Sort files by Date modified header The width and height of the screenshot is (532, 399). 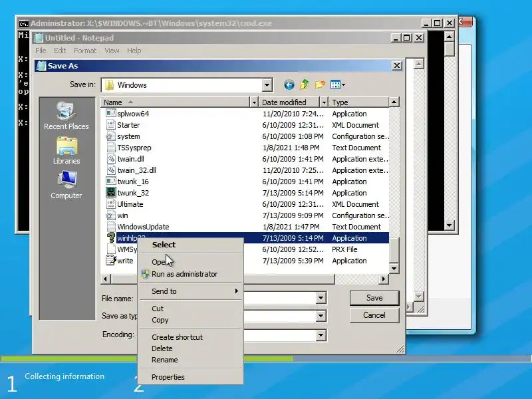(x=289, y=102)
